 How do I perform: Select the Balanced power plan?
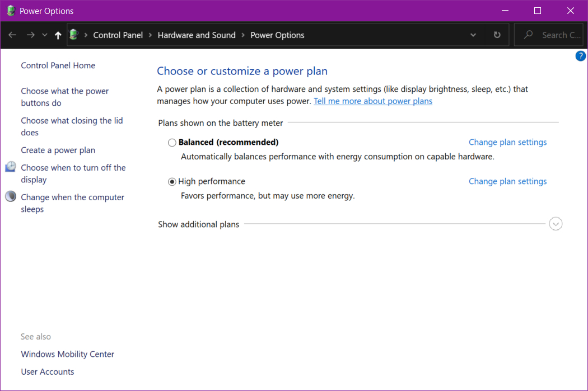pos(172,142)
